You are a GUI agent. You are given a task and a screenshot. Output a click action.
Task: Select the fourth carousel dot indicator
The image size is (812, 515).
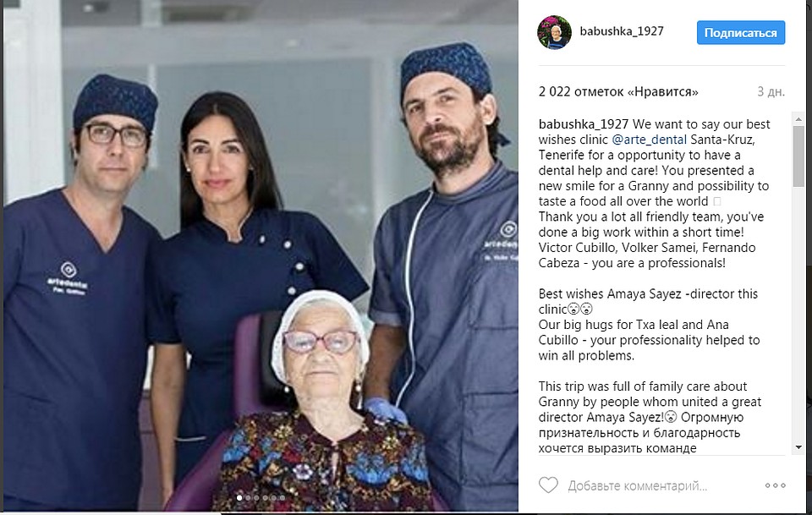pyautogui.click(x=265, y=498)
